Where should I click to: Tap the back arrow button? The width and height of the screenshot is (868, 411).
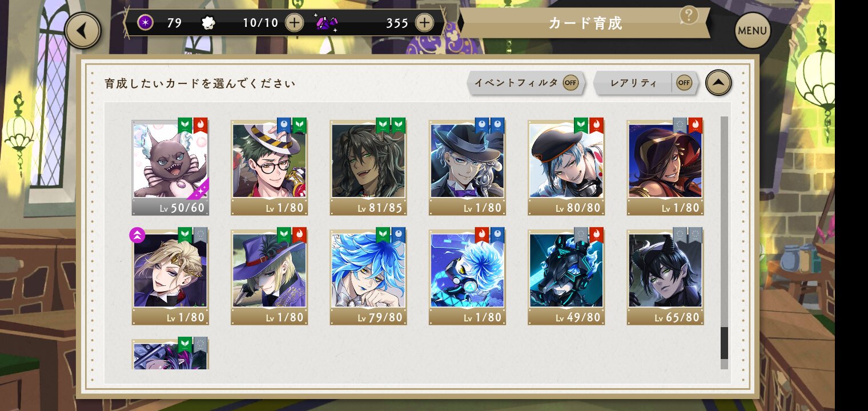click(x=83, y=30)
